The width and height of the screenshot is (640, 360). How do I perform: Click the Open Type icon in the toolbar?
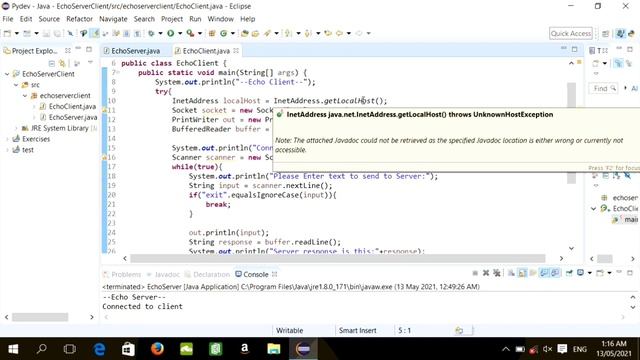point(244,33)
